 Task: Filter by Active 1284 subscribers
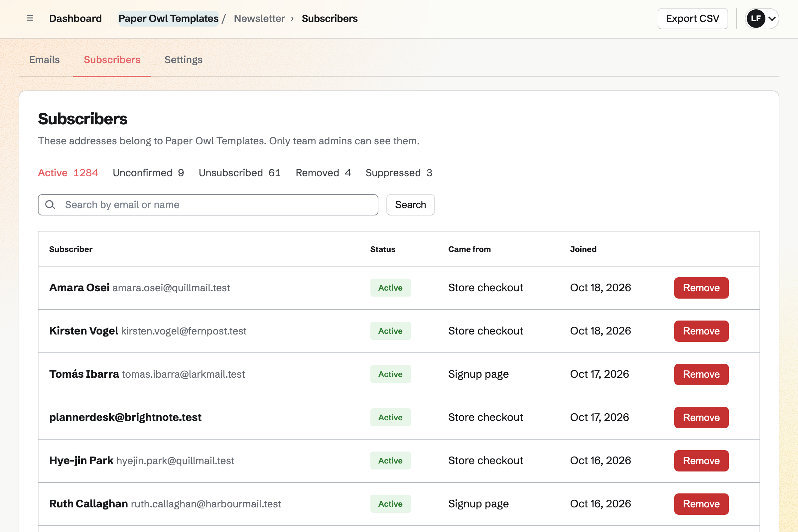(x=68, y=173)
